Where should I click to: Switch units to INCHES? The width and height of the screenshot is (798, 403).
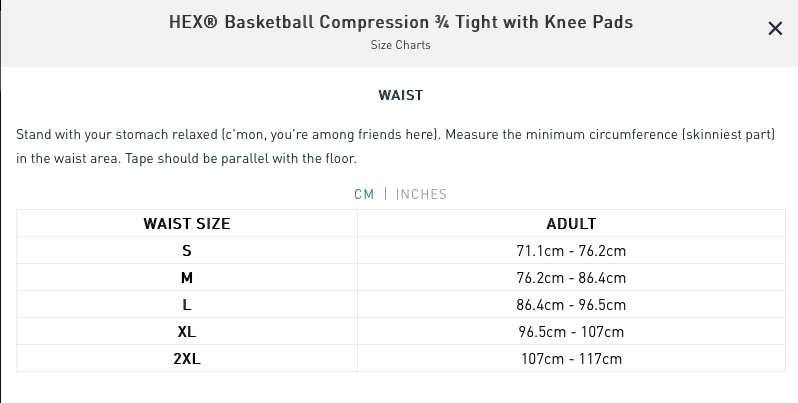click(421, 194)
